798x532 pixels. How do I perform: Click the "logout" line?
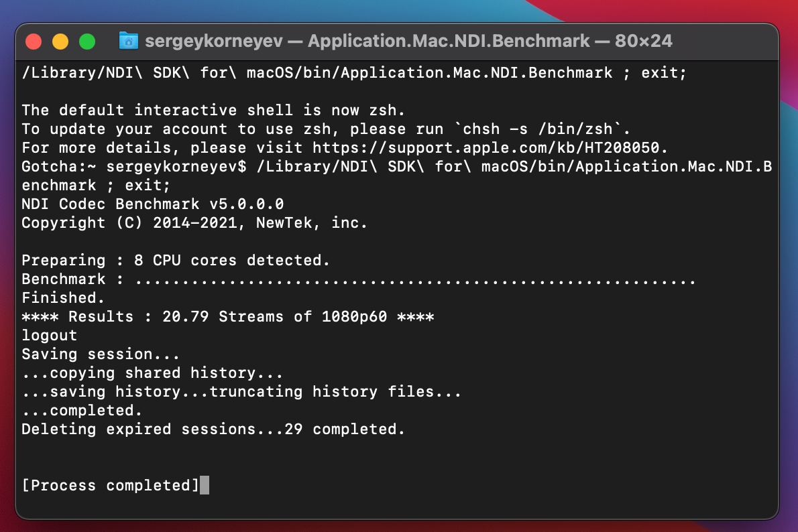[49, 335]
